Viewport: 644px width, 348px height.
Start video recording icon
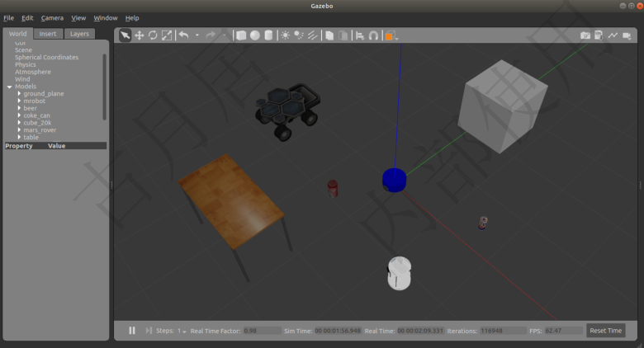[x=627, y=35]
